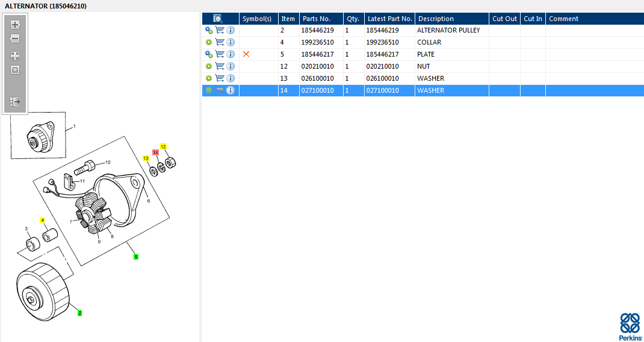Sort by Symbol(s) column header

(258, 19)
